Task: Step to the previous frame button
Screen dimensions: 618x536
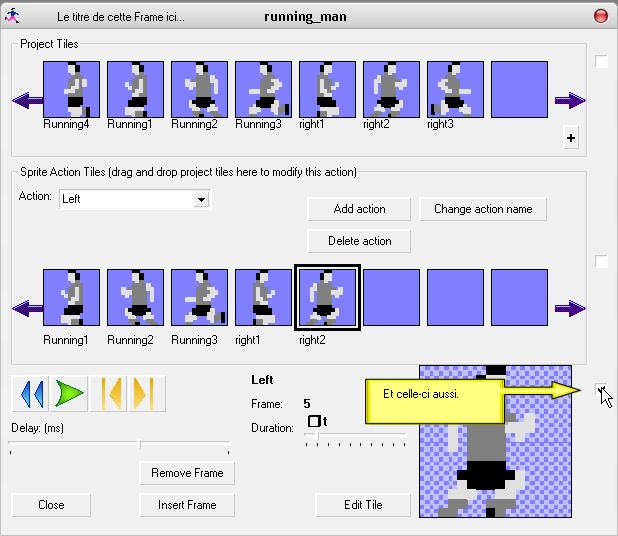Action: (x=107, y=393)
